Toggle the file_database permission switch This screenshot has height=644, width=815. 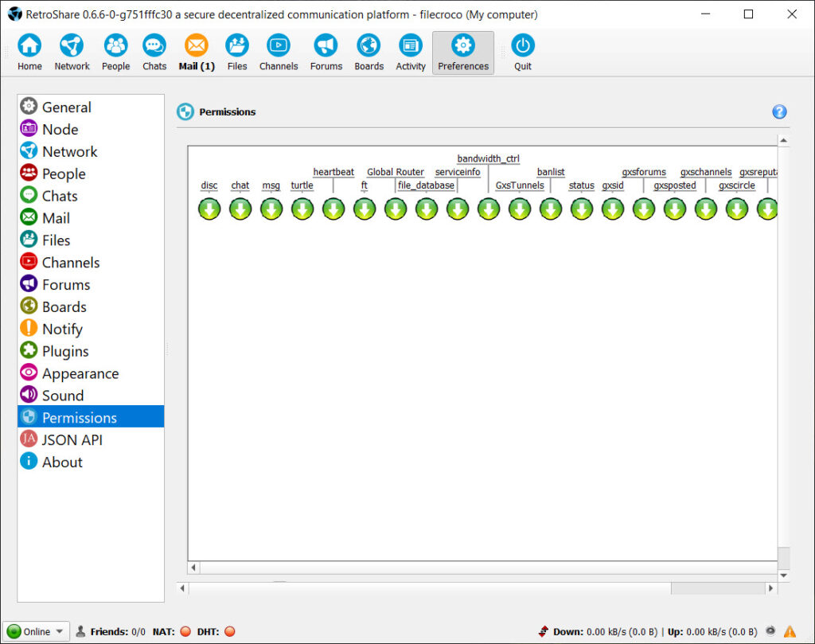(x=427, y=209)
